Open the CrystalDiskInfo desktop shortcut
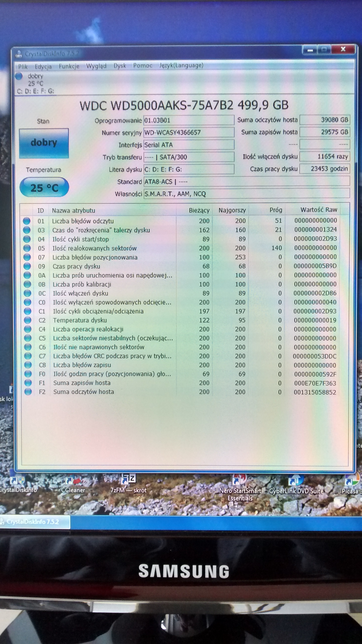The image size is (362, 644). [18, 484]
